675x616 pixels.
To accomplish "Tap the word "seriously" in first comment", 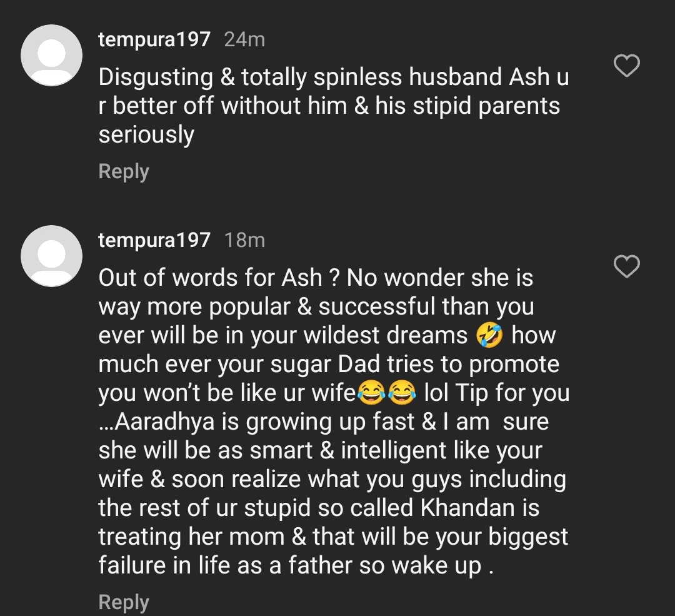I will point(146,135).
